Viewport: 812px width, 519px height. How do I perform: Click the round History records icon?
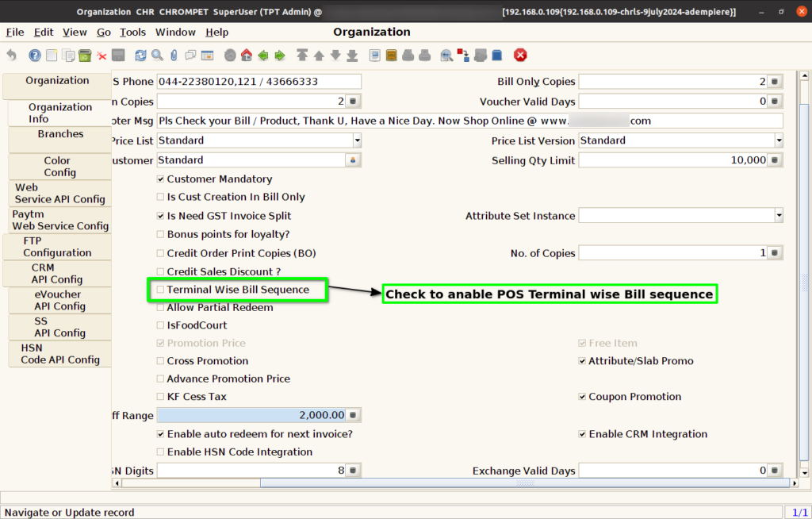pyautogui.click(x=230, y=55)
